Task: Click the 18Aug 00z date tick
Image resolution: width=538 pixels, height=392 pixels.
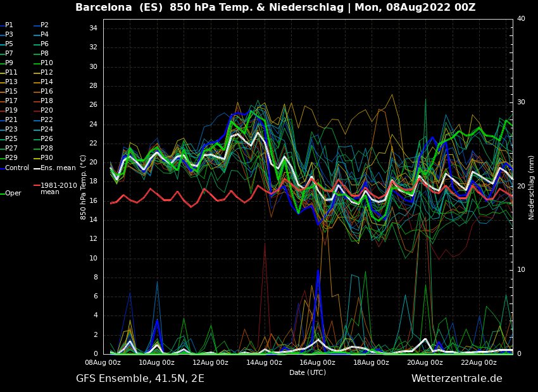Action: (x=372, y=362)
